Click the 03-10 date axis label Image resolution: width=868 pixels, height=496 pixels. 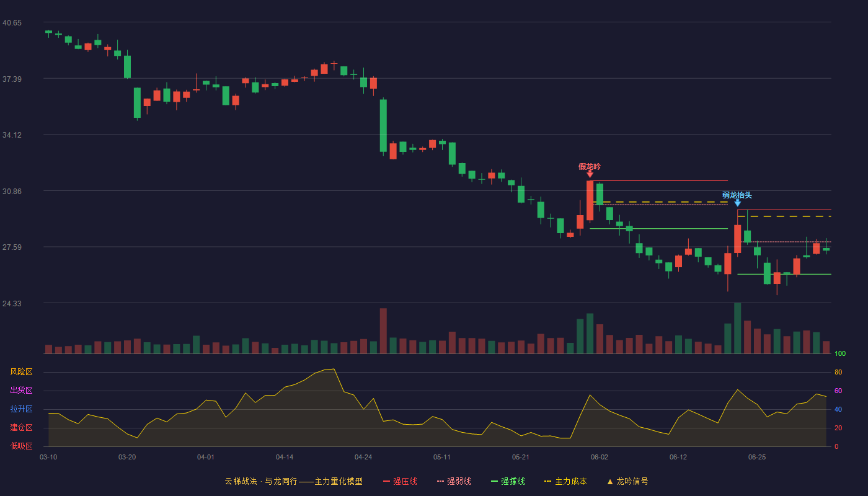(x=48, y=457)
